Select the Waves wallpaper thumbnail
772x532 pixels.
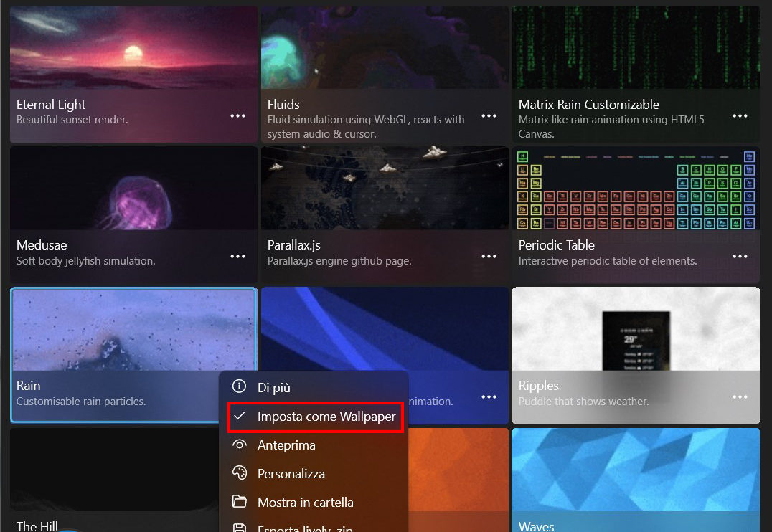click(636, 470)
